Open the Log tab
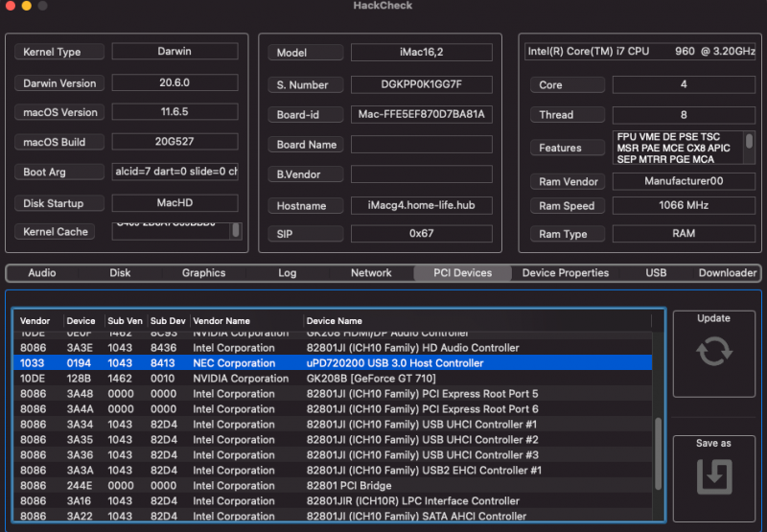This screenshot has width=767, height=532. click(287, 273)
